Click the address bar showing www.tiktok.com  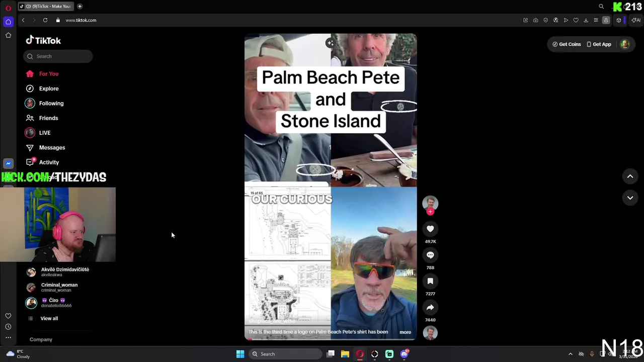pos(80,20)
